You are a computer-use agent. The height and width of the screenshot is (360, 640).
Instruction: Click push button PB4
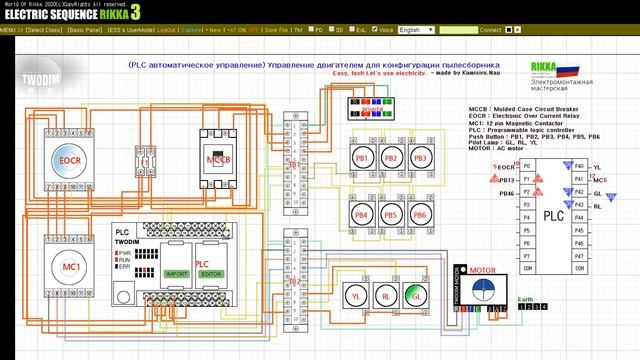(362, 215)
